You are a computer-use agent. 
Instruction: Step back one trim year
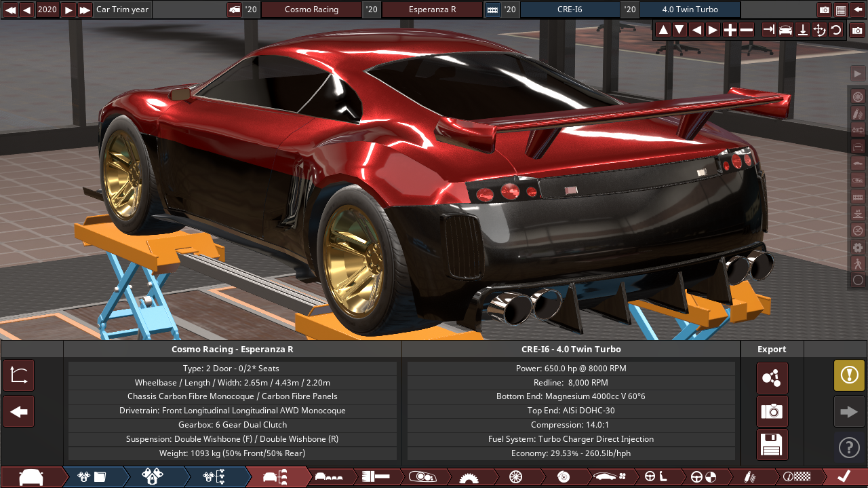pos(27,10)
